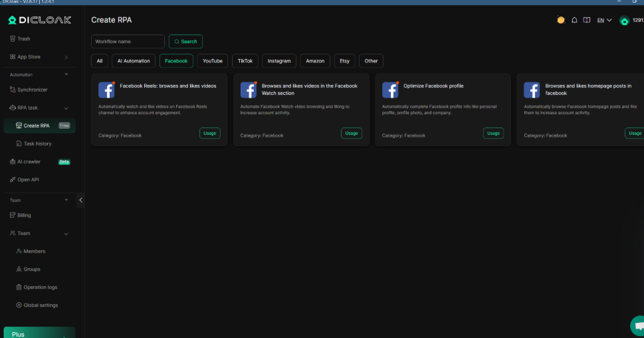
Task: Select the Instagram category tab
Action: [279, 60]
